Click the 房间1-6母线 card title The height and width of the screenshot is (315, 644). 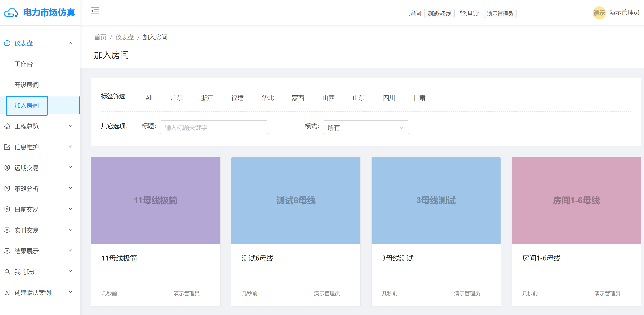pos(541,258)
